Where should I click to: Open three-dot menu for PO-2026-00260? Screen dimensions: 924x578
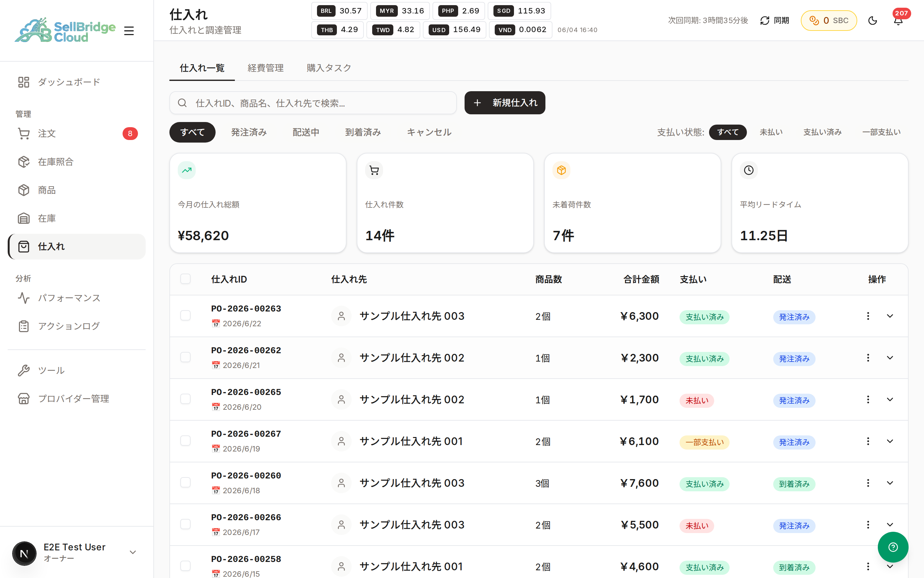868,483
